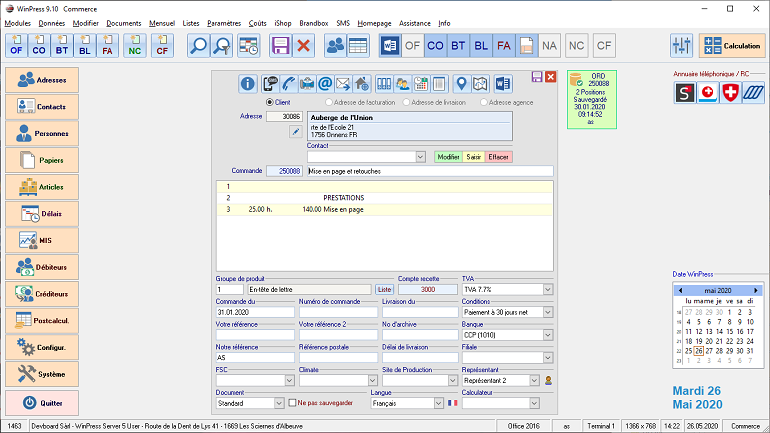Select Adresse de livraison radio button
This screenshot has width=770, height=433.
(x=406, y=102)
